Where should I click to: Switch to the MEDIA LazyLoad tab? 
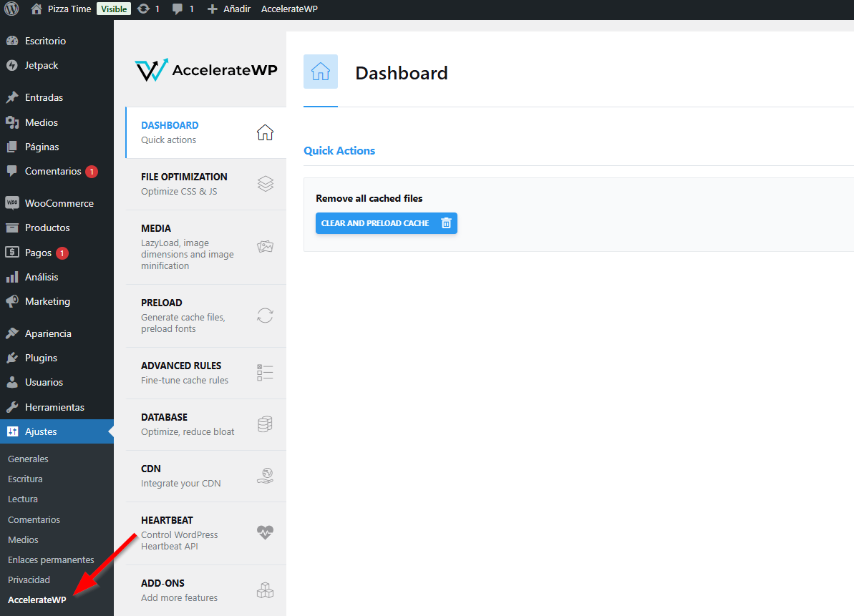point(206,247)
